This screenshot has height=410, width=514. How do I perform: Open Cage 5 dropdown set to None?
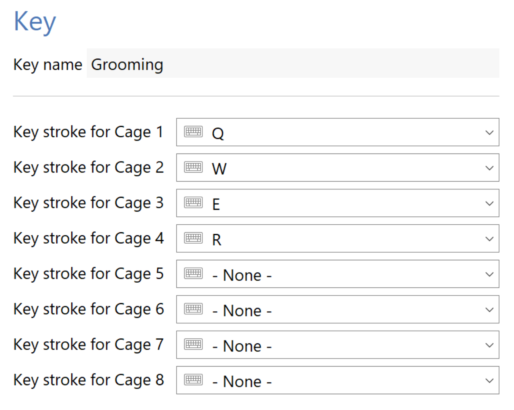click(x=337, y=274)
